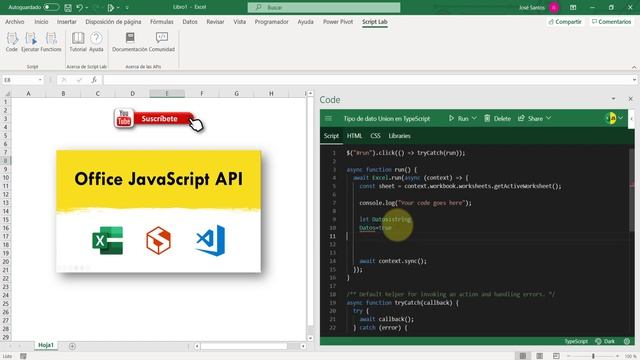Open the Inicio ribbon tab
This screenshot has width=640, height=360.
41,22
